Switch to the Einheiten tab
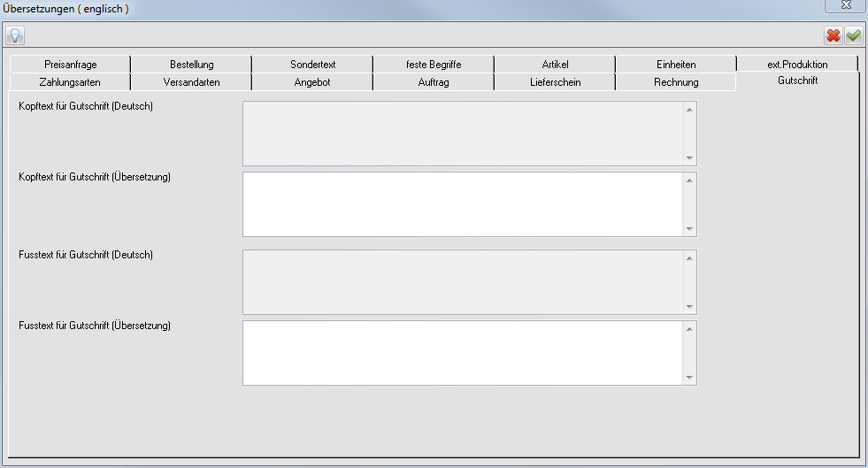Image resolution: width=868 pixels, height=468 pixels. pyautogui.click(x=676, y=65)
